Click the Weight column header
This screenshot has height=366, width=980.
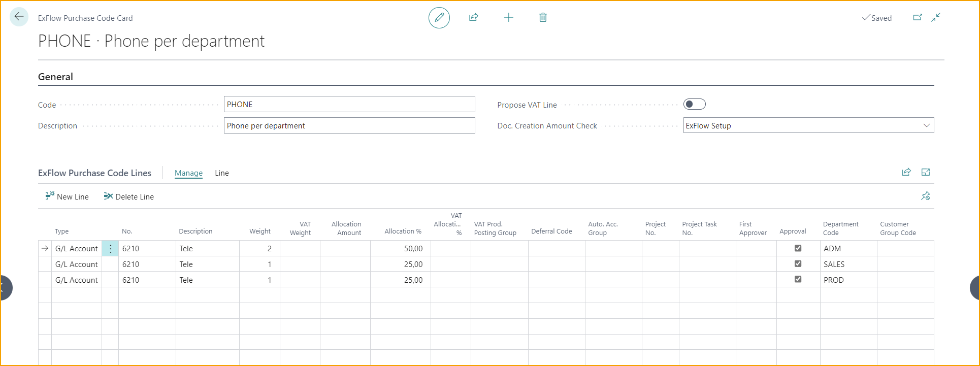[x=260, y=231]
